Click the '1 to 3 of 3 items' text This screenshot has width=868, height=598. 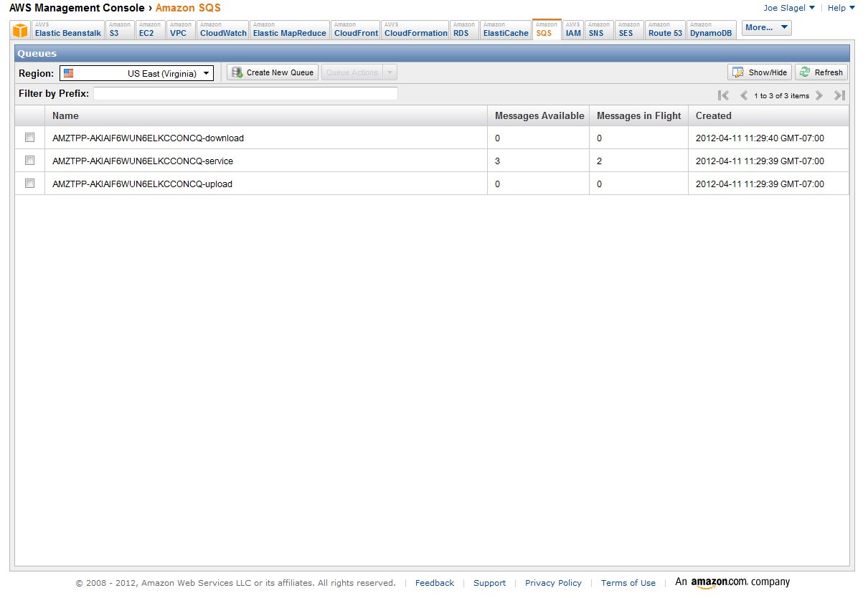pyautogui.click(x=781, y=95)
